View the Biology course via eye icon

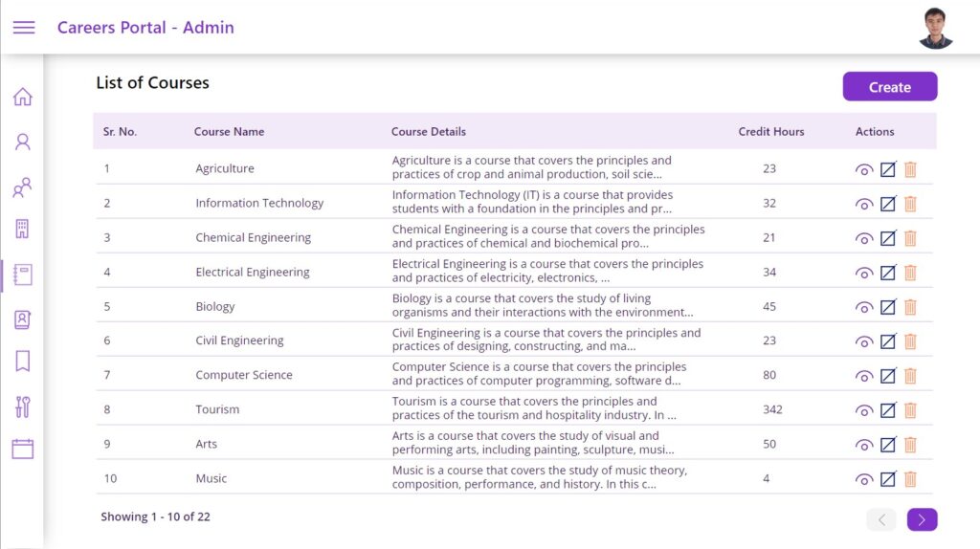point(864,307)
